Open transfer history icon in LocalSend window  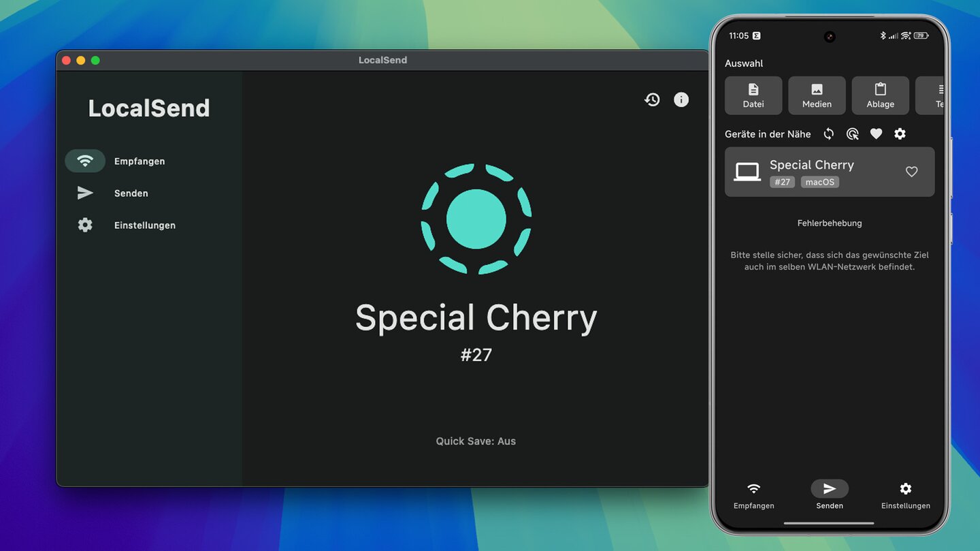tap(652, 99)
